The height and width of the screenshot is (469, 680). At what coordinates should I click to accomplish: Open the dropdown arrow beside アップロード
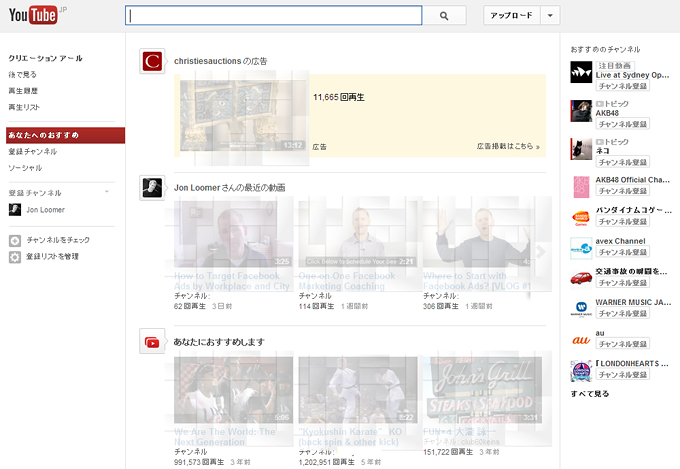pos(550,16)
